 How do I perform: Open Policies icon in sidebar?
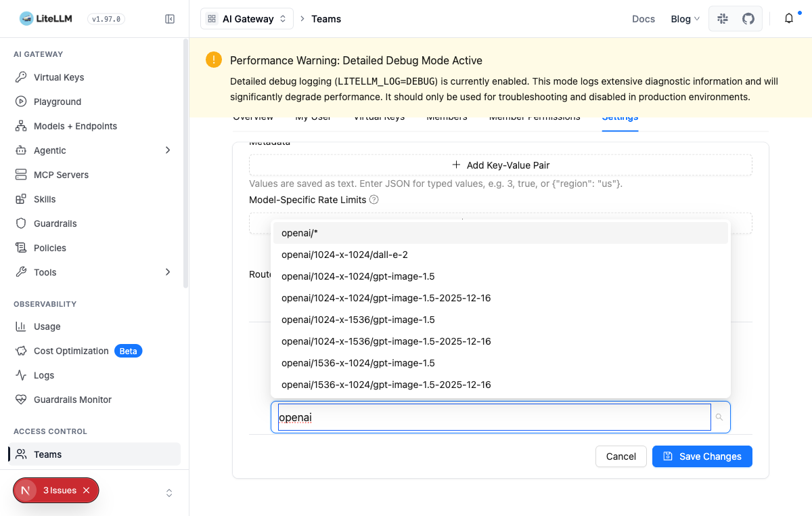point(21,248)
